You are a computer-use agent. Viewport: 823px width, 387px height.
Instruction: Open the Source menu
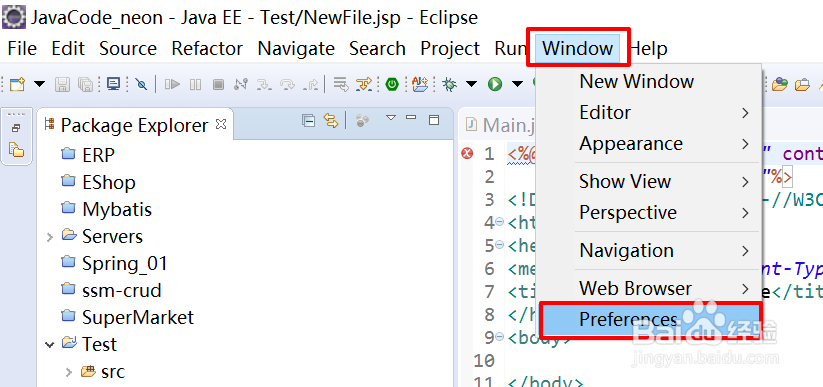[128, 48]
